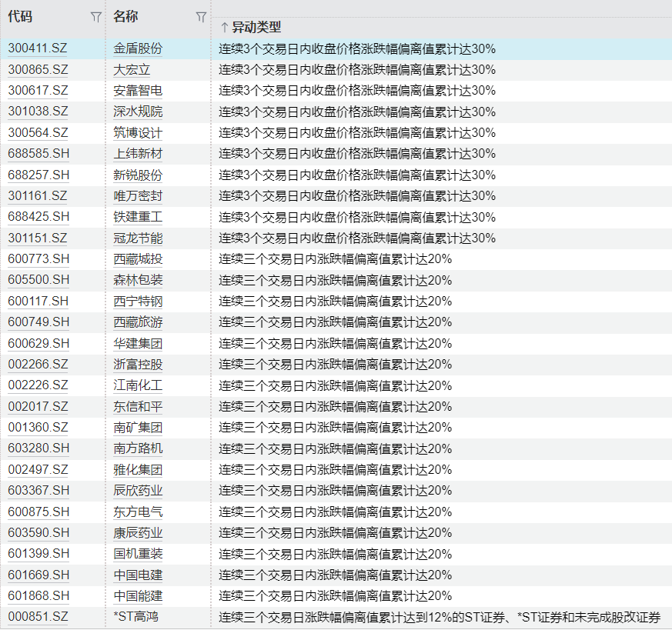Screen dimensions: 672x630
Task: Click the 代码 column header
Action: (x=20, y=17)
